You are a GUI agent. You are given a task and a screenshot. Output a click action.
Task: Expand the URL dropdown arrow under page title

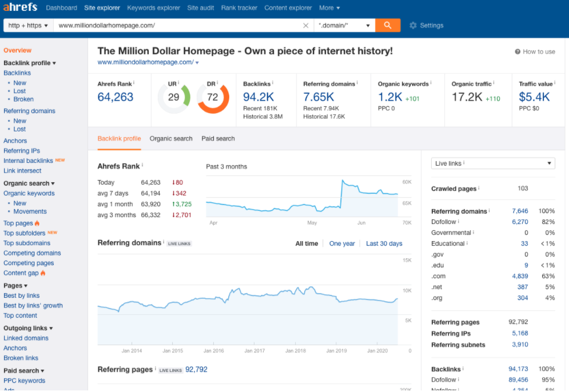[x=197, y=63]
